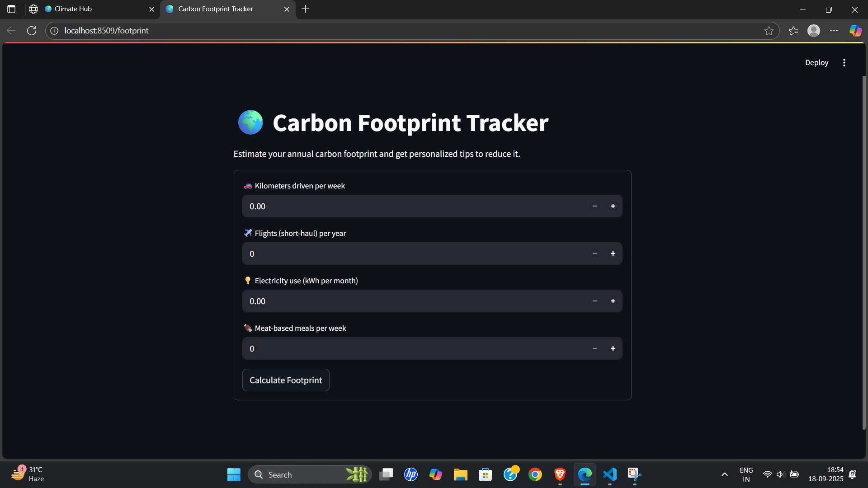Click the Calculate Footprint button
Screen dimensions: 868x488
point(286,380)
